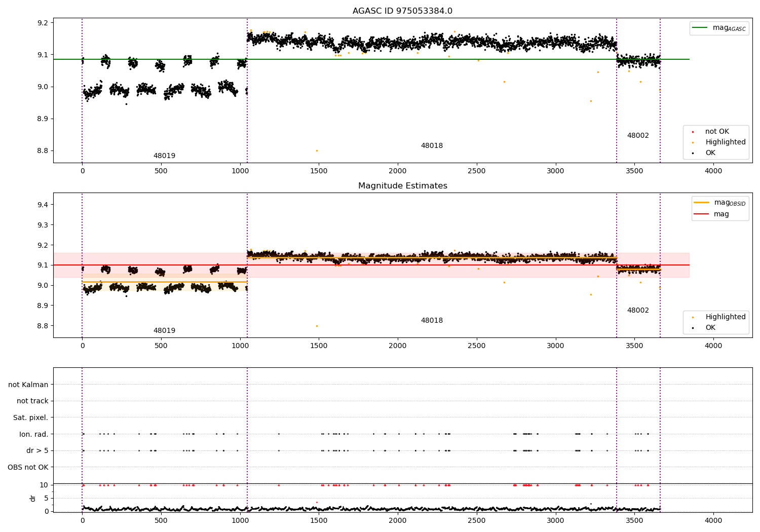
Task: Click the plot title 'AGASC ID 975053384.0'
Action: tap(402, 11)
